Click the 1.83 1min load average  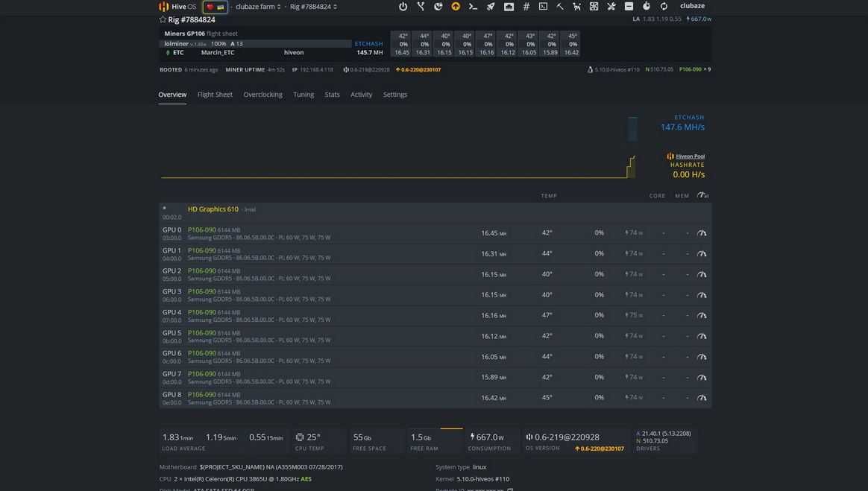point(177,437)
